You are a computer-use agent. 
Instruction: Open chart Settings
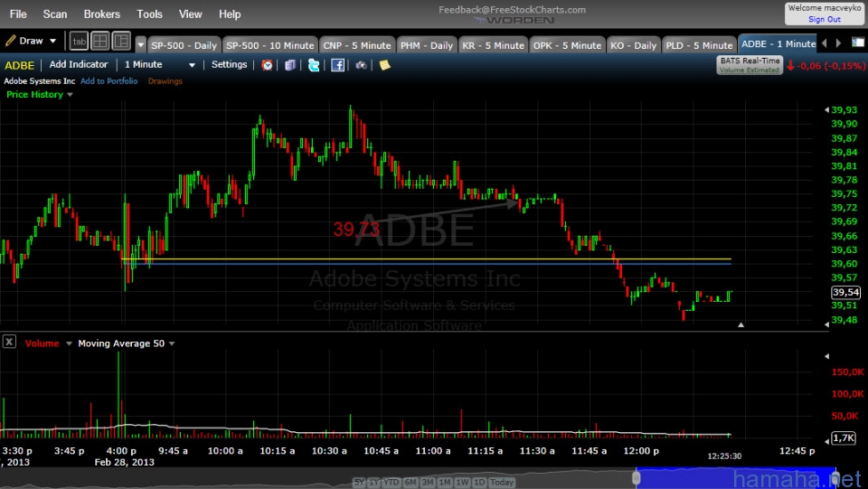(x=229, y=65)
